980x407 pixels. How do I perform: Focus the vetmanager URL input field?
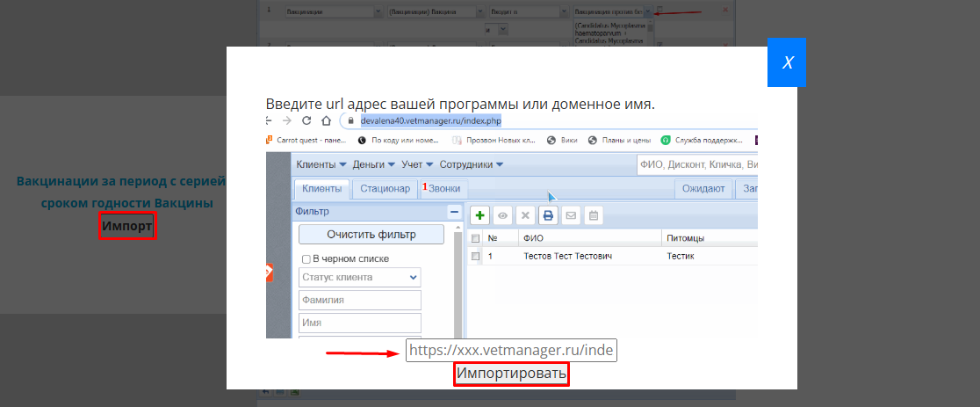[511, 350]
